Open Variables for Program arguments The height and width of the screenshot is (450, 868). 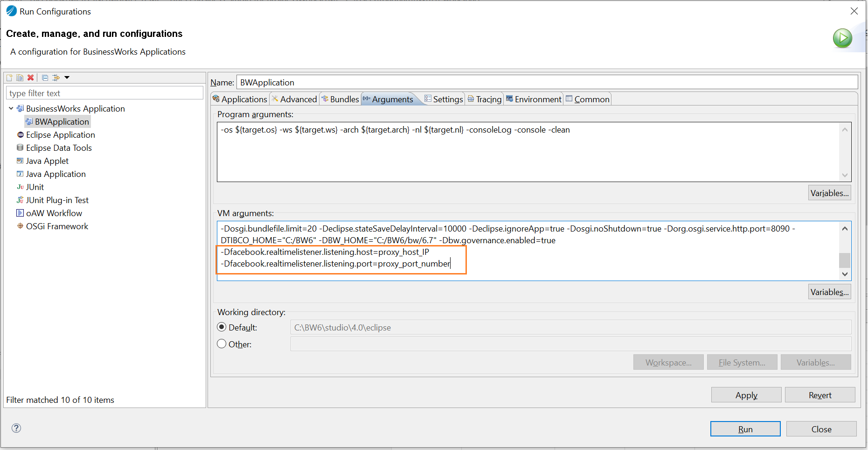[829, 193]
